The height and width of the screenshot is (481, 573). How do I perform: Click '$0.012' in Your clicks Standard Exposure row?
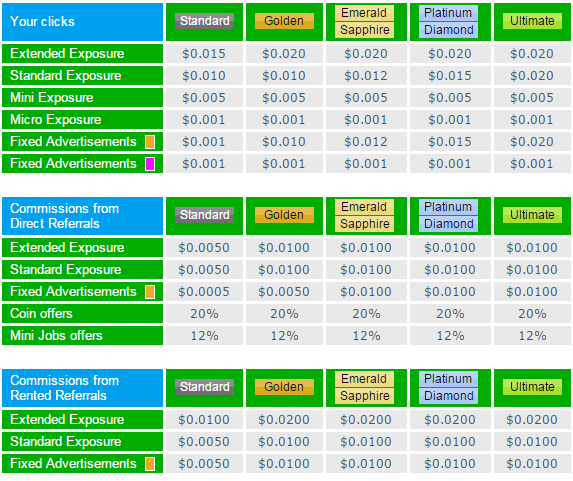366,76
